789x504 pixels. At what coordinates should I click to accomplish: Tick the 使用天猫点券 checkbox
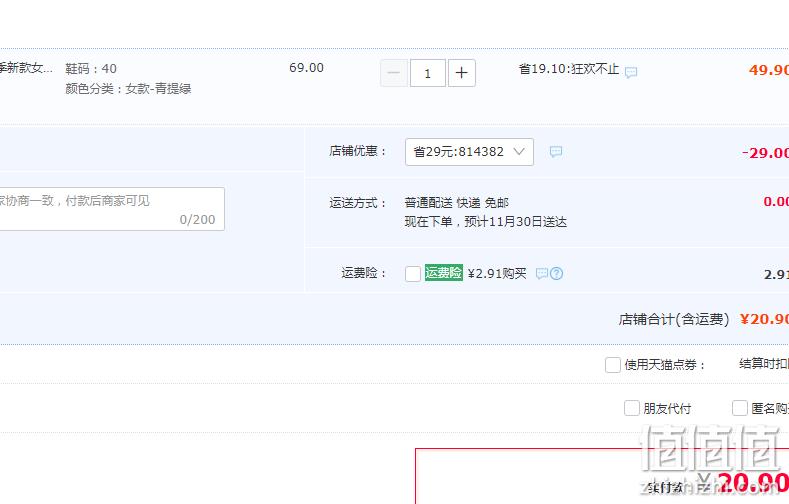tap(612, 365)
